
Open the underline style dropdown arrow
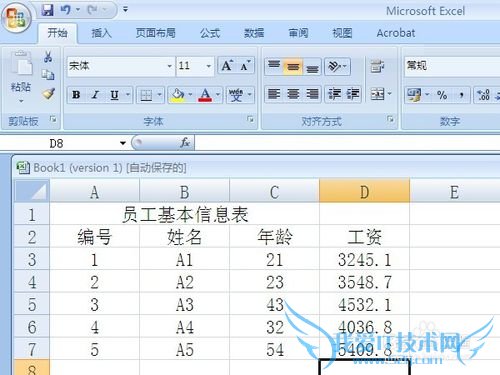click(x=128, y=95)
